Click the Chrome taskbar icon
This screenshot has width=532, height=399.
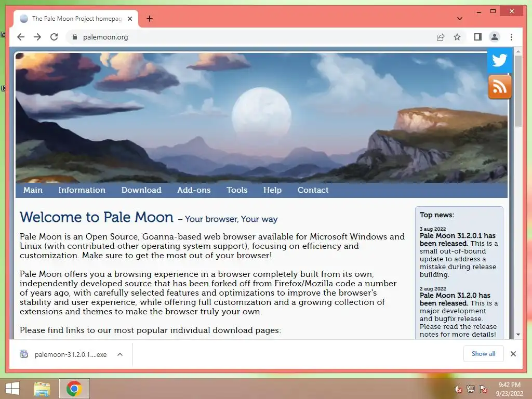pyautogui.click(x=74, y=389)
